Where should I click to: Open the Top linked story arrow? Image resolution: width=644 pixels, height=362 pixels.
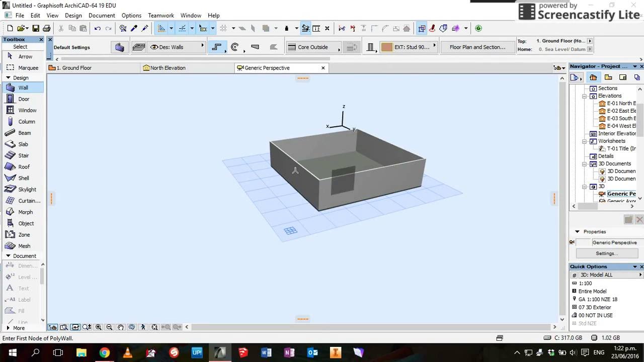[x=590, y=41]
